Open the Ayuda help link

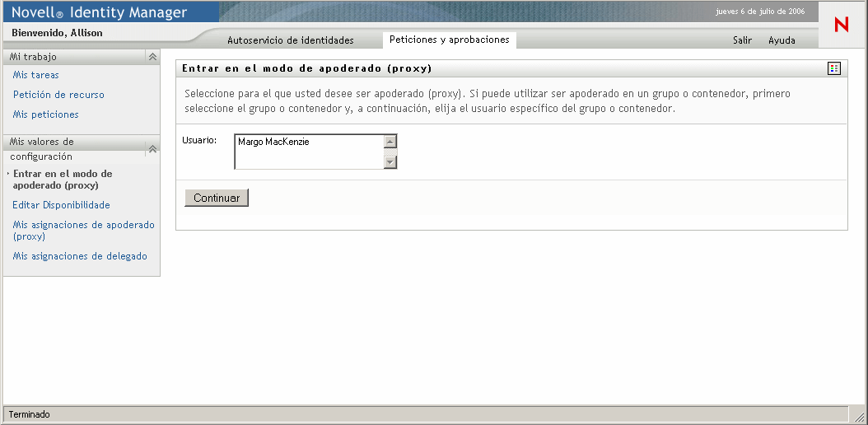click(x=782, y=40)
